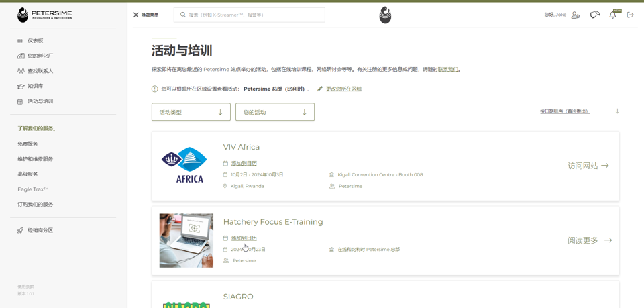
Task: Click the Hatchery Focus E-Training thumbnail
Action: click(186, 241)
